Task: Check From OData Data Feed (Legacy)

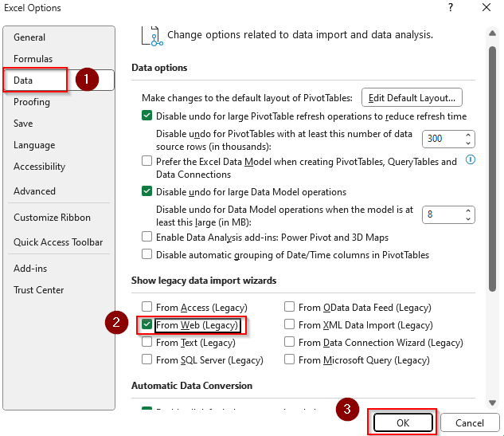Action: 289,307
